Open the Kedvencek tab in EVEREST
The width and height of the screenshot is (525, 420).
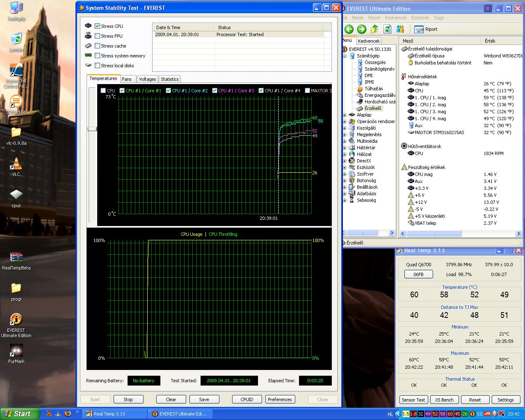click(x=369, y=41)
